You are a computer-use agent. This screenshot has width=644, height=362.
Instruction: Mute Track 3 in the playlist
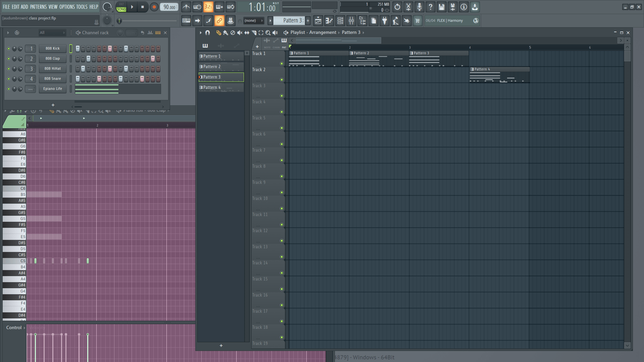[x=282, y=96]
